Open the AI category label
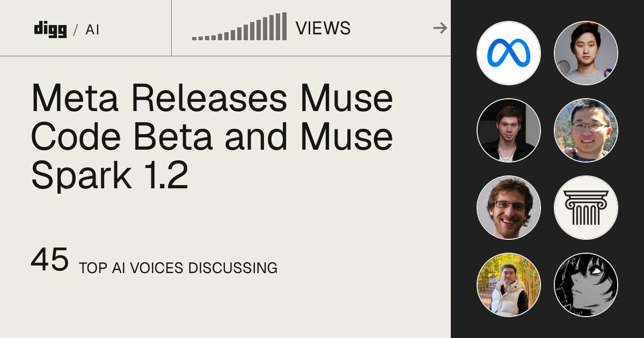 point(92,30)
